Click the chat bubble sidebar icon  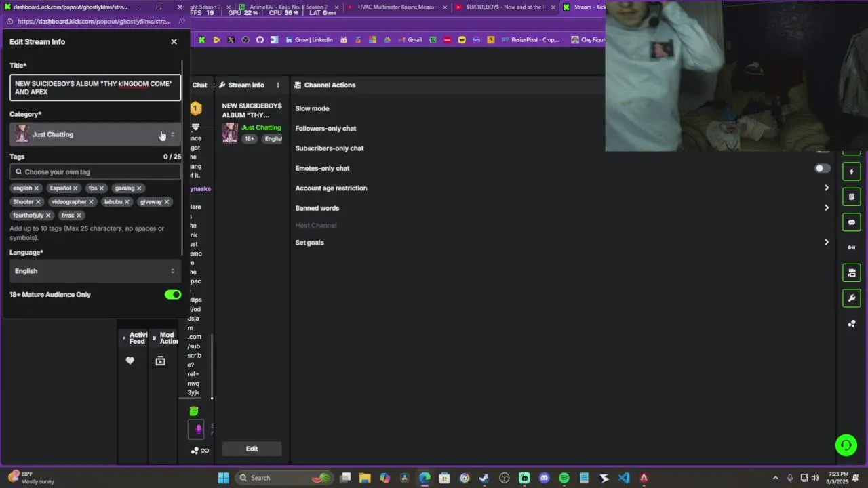pos(852,222)
